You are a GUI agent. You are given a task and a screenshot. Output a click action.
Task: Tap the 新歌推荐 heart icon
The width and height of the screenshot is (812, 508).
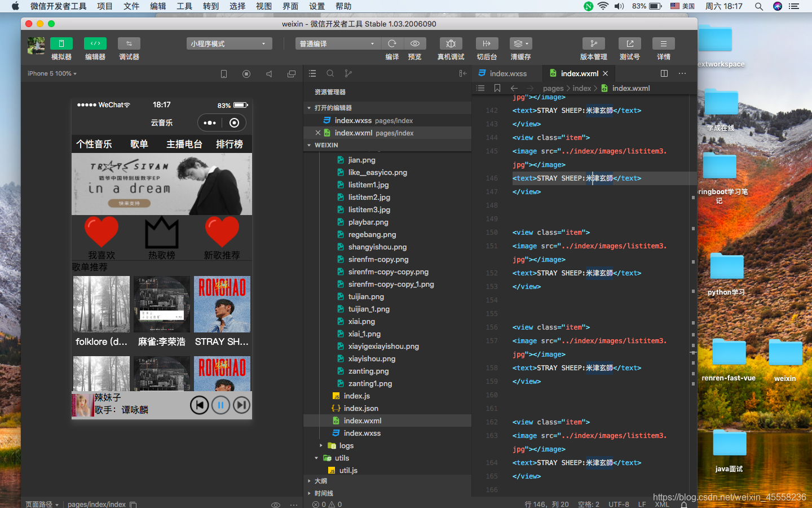[222, 231]
